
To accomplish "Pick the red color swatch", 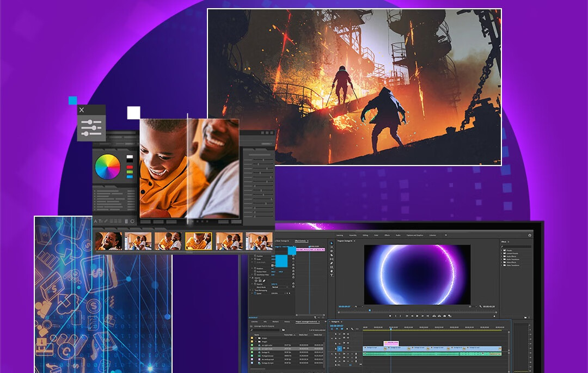I will 130,167.
